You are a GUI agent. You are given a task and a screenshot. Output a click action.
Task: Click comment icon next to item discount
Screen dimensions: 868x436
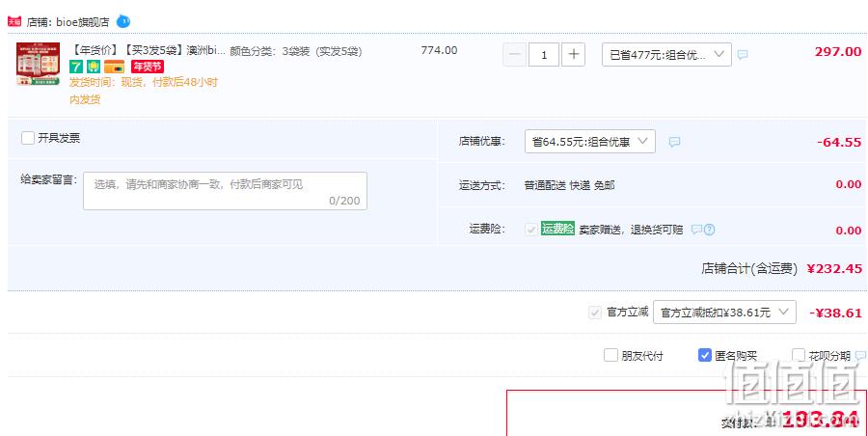click(x=743, y=55)
